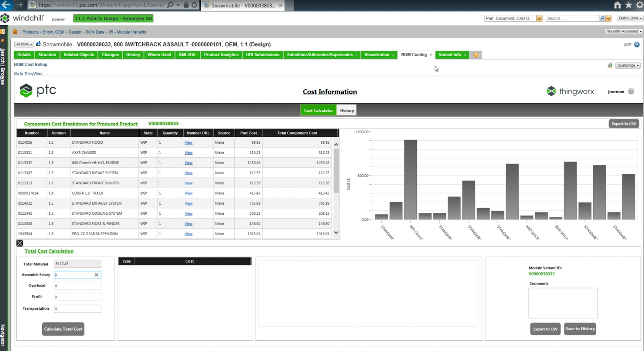Open the Go to ThingWorx link

[28, 73]
